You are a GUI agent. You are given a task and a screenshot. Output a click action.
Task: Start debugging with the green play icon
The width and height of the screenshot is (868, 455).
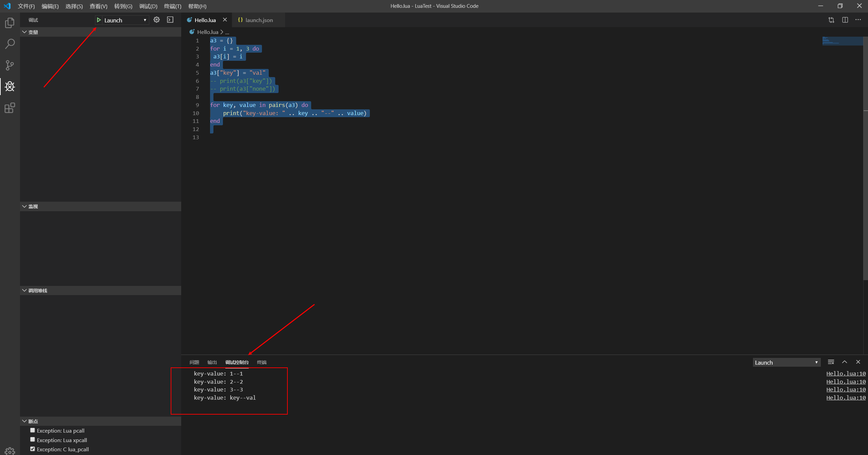pyautogui.click(x=98, y=20)
